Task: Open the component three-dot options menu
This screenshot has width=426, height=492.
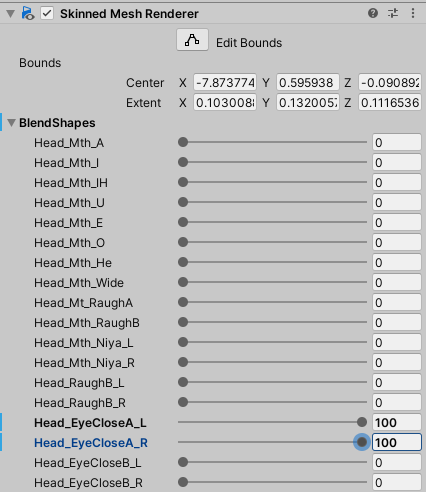Action: [413, 13]
